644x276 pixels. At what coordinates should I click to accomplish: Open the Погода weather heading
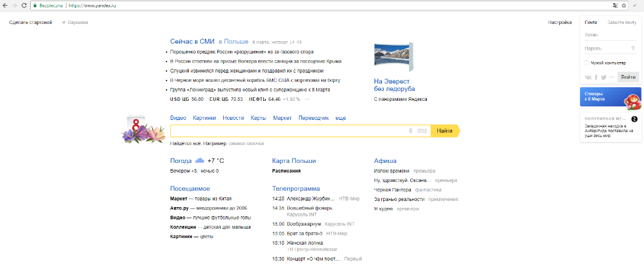[181, 160]
